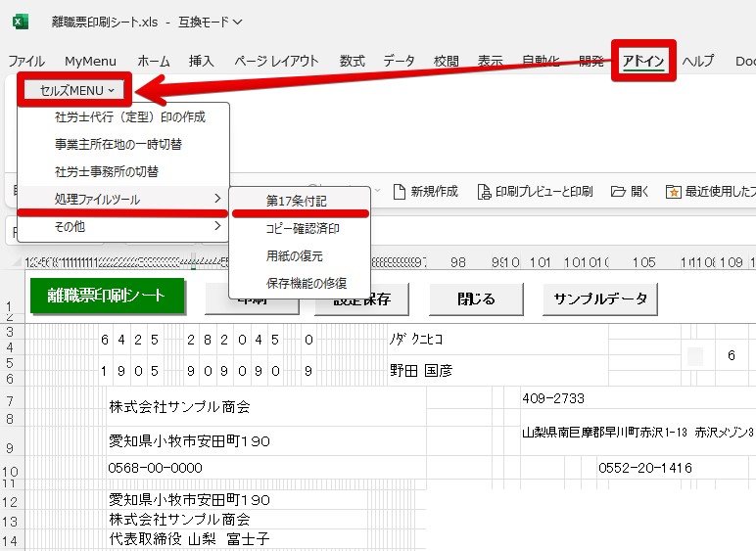Open the ファイル tab
The height and width of the screenshot is (551, 756).
26,62
